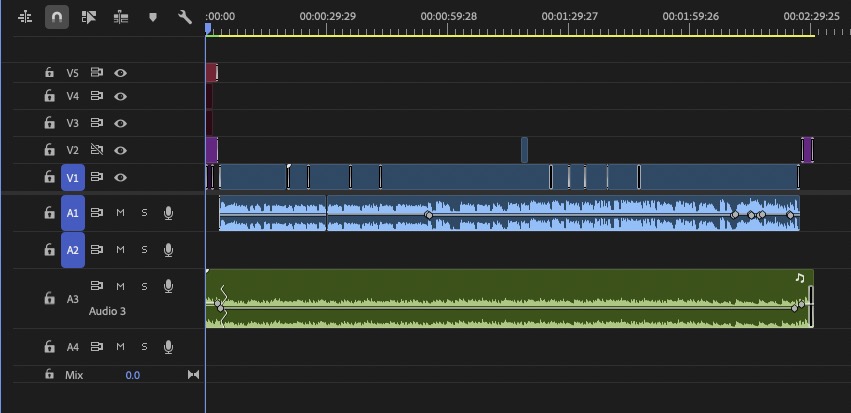Mute track A4
851x413 pixels.
pyautogui.click(x=120, y=346)
